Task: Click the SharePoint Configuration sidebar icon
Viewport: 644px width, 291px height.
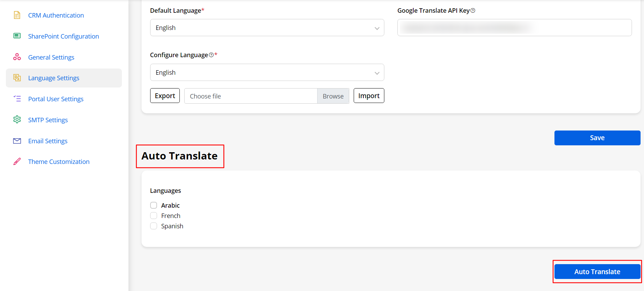Action: pyautogui.click(x=17, y=36)
